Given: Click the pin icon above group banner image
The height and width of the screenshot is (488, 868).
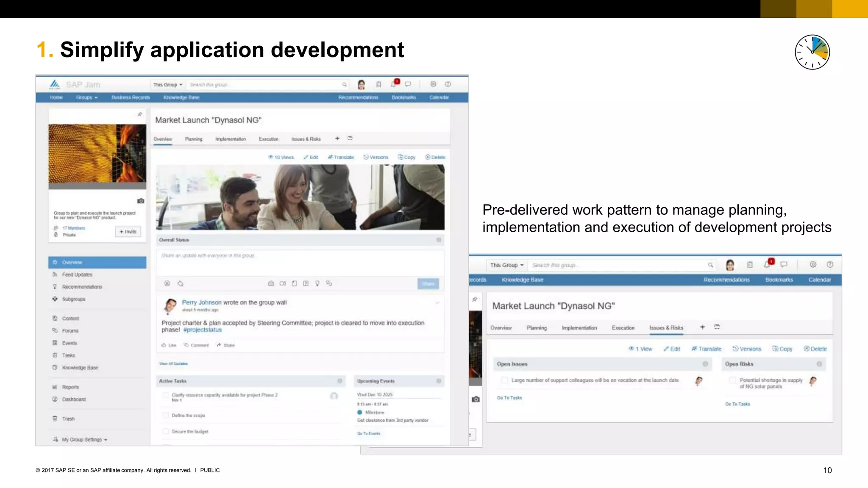Looking at the screenshot, I should point(139,114).
